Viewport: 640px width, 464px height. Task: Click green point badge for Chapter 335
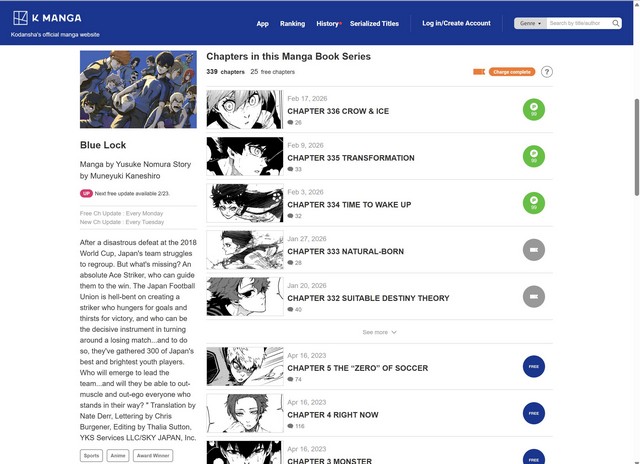pyautogui.click(x=534, y=156)
